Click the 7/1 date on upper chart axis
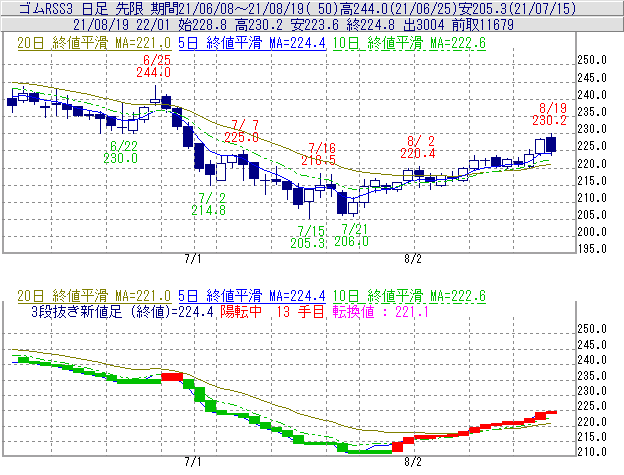Screen dimensions: 624x475 click(193, 259)
